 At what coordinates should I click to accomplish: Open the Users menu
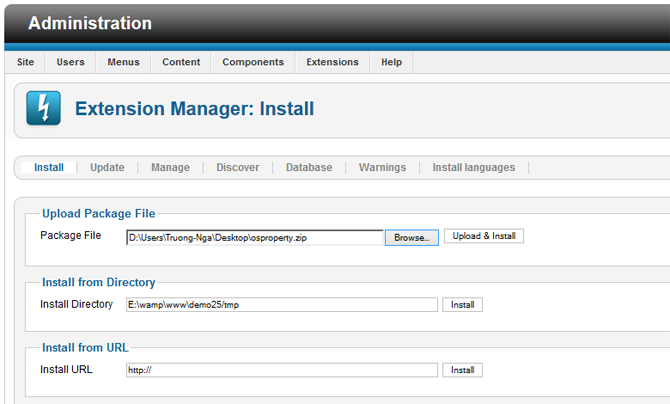[71, 62]
